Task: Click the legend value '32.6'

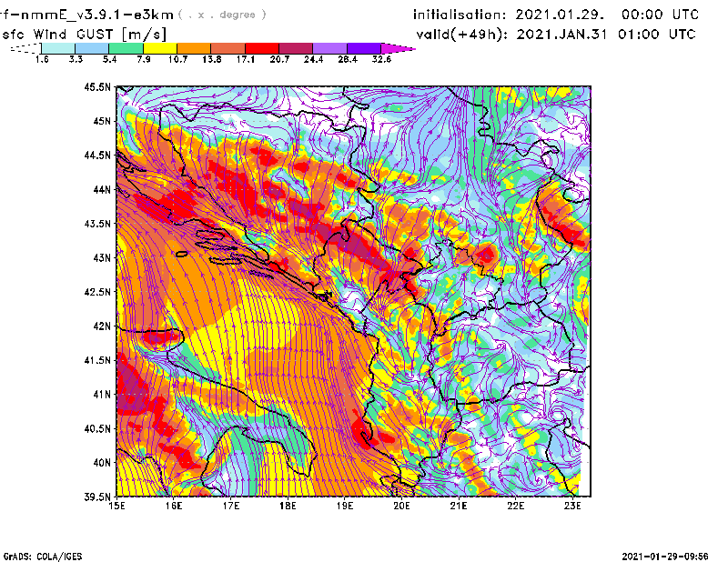Action: 381,59
